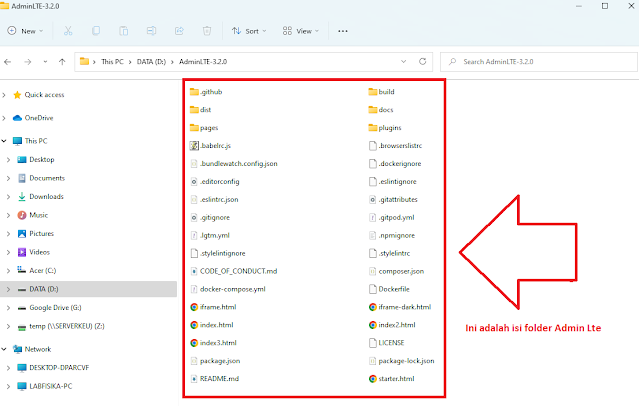Open the address bar history dropdown
Viewport: 639px width, 406px height.
(x=403, y=62)
